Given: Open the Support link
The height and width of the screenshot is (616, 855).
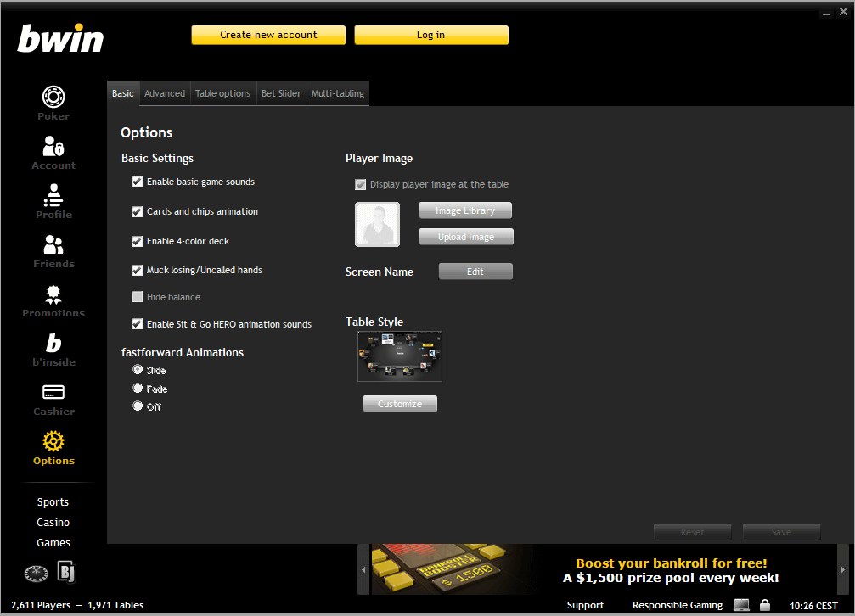Looking at the screenshot, I should coord(585,605).
